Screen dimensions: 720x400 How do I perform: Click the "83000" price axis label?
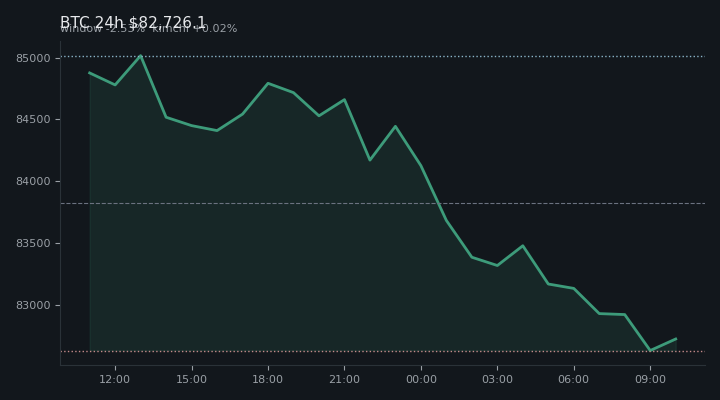pyautogui.click(x=33, y=305)
